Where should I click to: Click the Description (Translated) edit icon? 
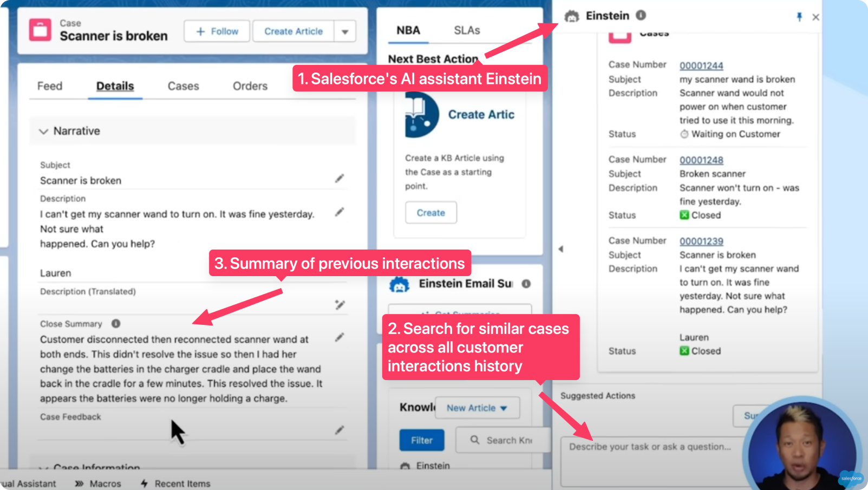click(x=340, y=305)
